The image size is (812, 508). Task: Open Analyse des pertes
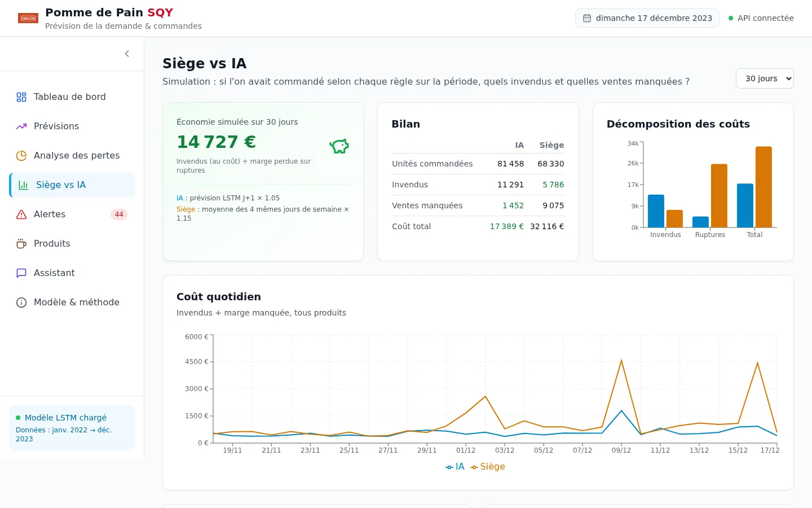(72, 156)
